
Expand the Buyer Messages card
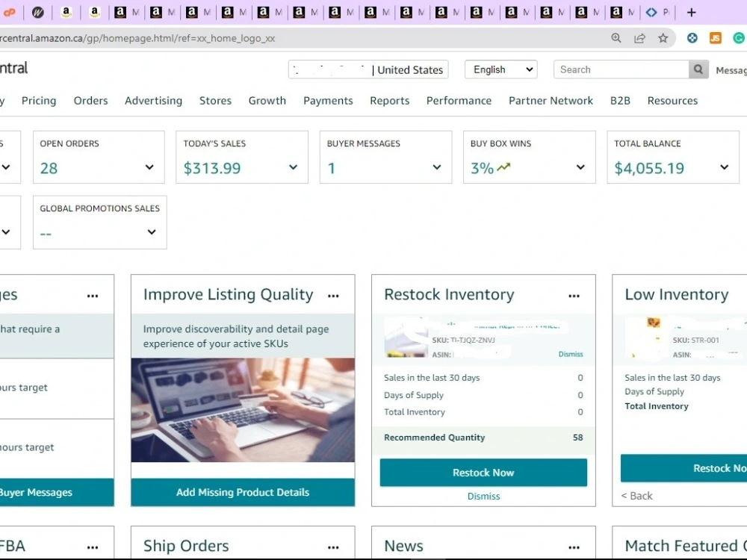click(437, 167)
